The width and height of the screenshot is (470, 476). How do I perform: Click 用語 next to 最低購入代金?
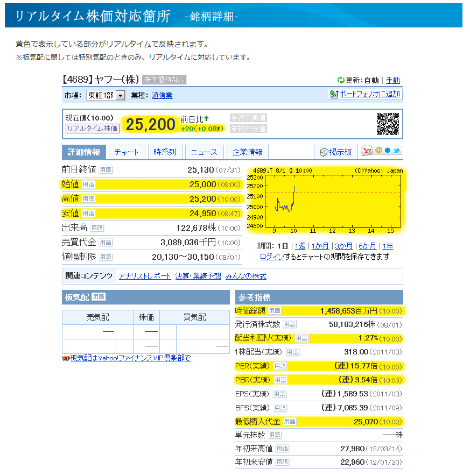click(290, 422)
